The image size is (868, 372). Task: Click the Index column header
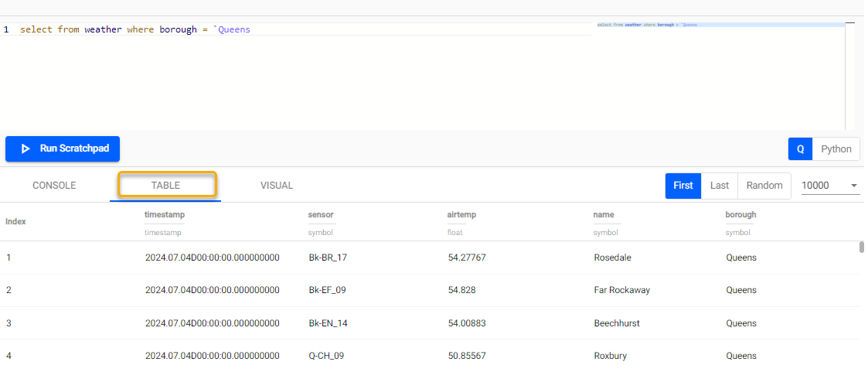15,221
